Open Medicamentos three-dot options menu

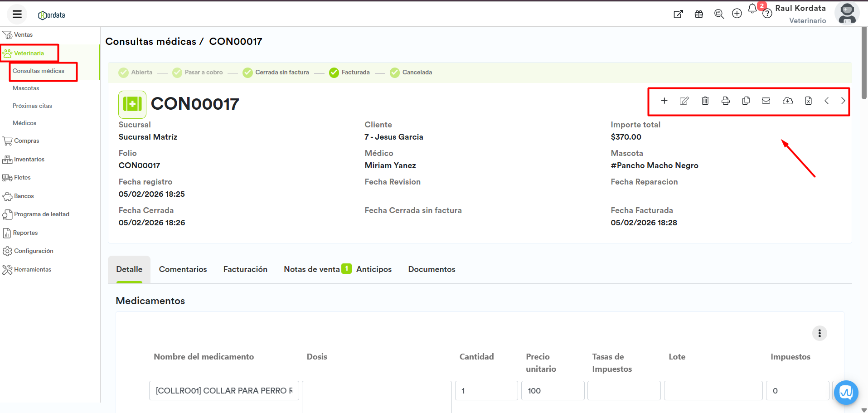tap(819, 333)
